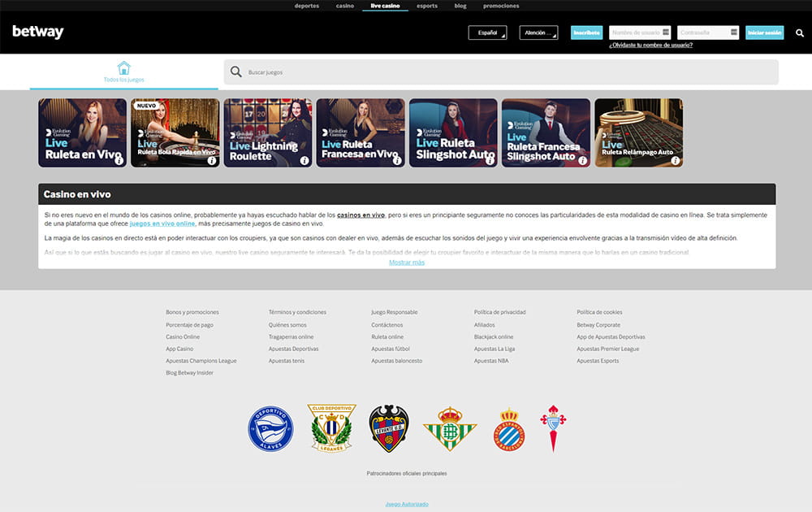Select the Todos los juegos home icon
This screenshot has width=812, height=512.
pyautogui.click(x=123, y=68)
